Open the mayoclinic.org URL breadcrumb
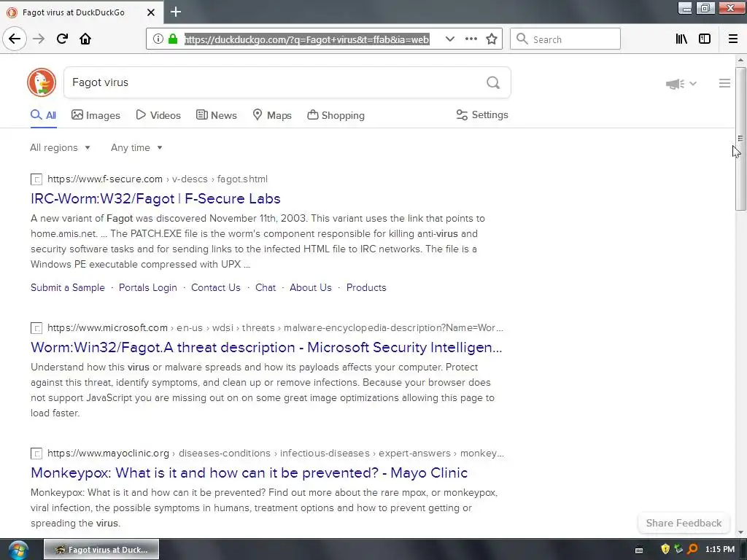Image resolution: width=747 pixels, height=560 pixels. tap(275, 453)
